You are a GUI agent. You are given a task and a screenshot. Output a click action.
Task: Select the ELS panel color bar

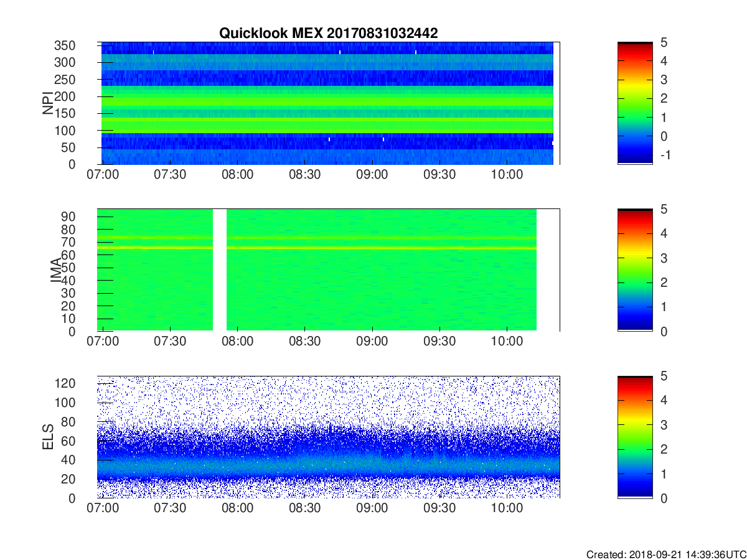(x=635, y=437)
